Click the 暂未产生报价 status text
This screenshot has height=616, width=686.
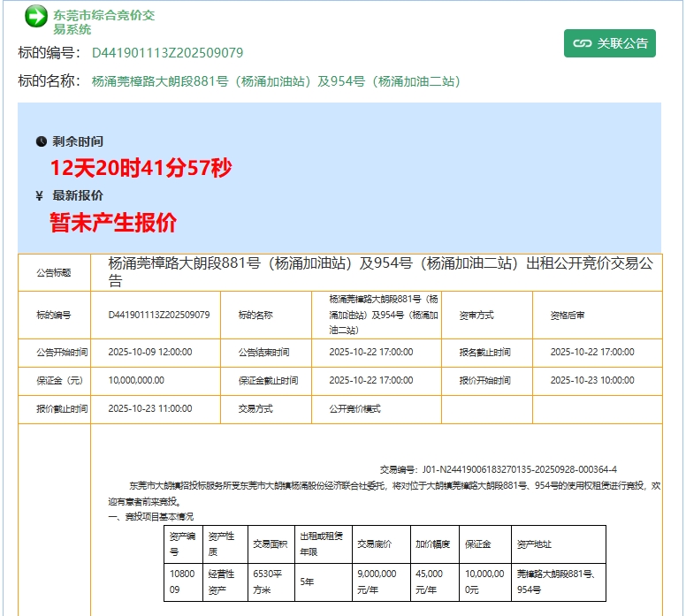pos(113,223)
